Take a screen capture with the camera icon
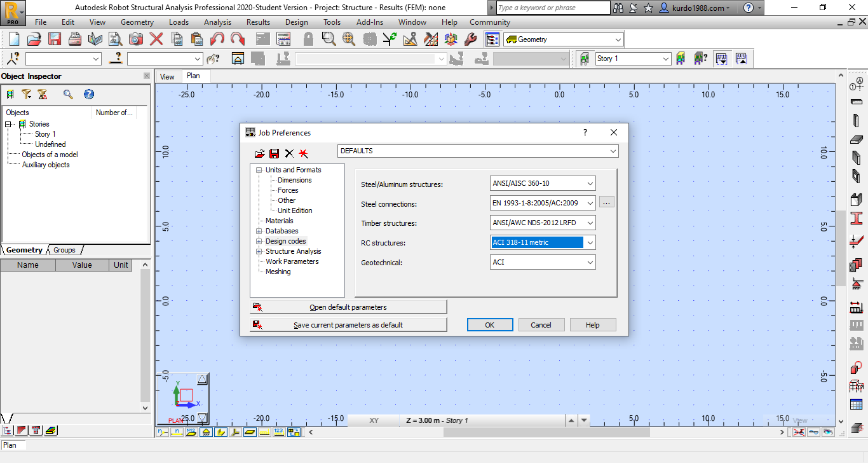The height and width of the screenshot is (463, 868). (x=135, y=39)
